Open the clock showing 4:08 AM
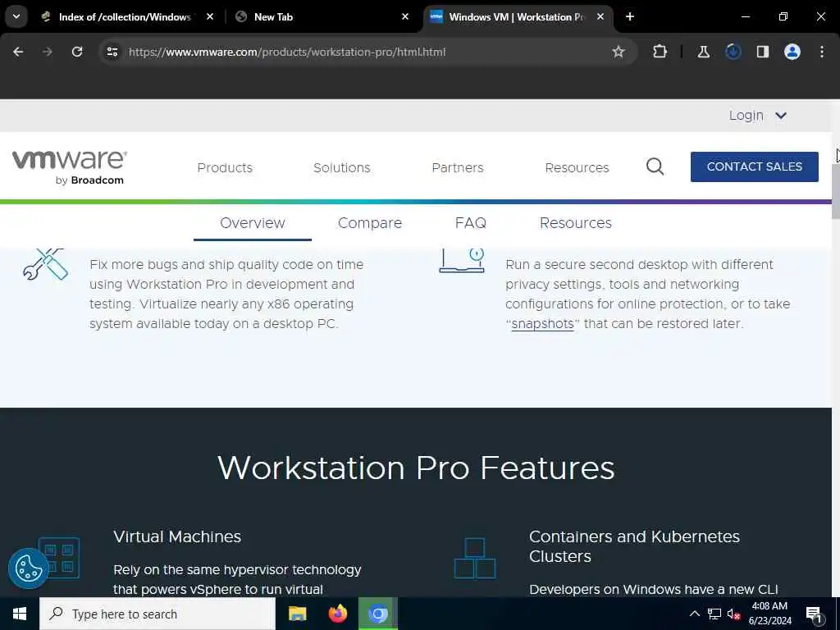 (769, 614)
